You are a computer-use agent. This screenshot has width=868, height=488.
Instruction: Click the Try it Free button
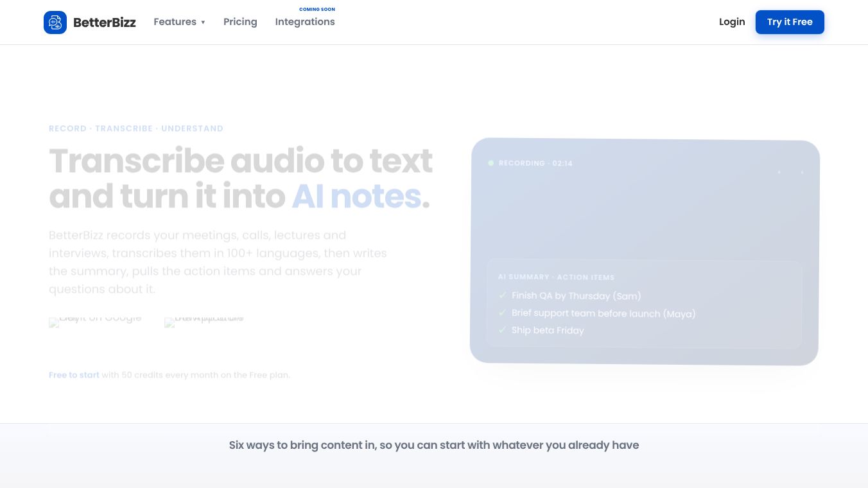click(x=790, y=22)
